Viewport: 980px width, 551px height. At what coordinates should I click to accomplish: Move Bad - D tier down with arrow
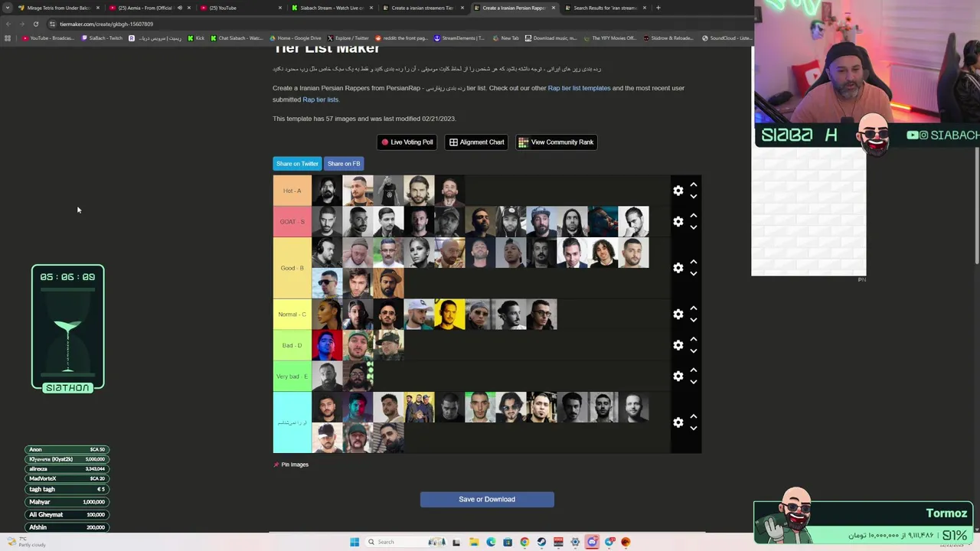pos(694,351)
